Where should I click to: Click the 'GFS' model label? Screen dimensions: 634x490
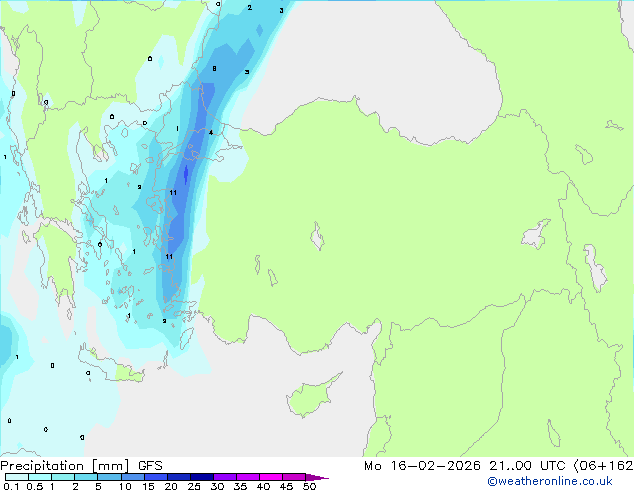[x=150, y=466]
